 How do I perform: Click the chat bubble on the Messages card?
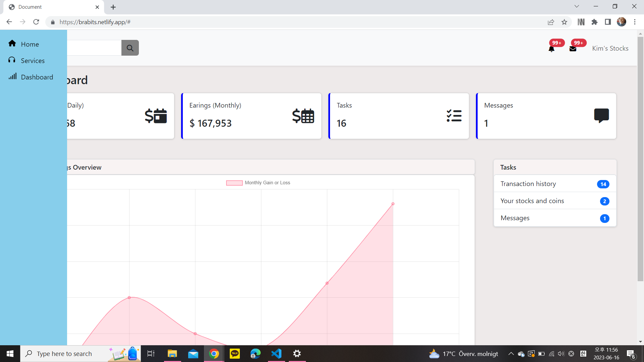tap(601, 116)
